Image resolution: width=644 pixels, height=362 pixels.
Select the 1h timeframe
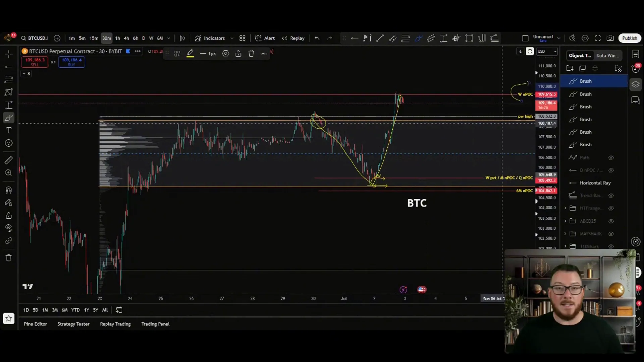[x=118, y=38]
